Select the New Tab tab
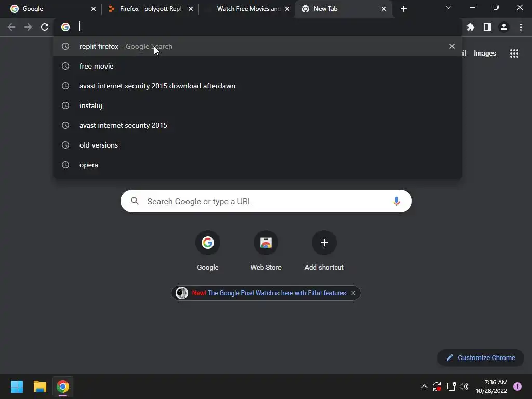 pyautogui.click(x=343, y=9)
